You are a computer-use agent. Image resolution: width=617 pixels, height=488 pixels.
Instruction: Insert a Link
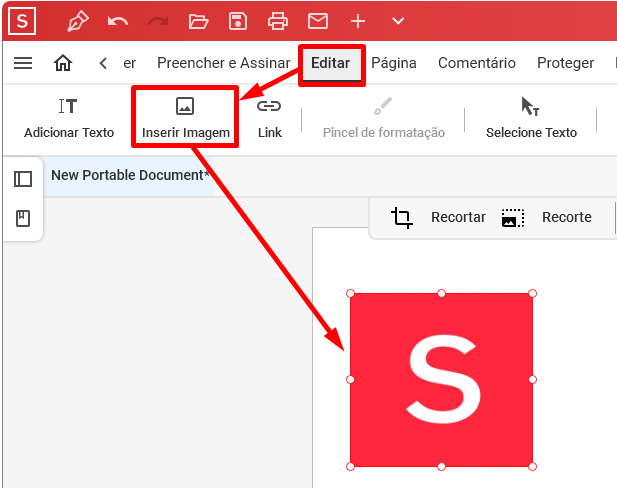click(x=270, y=118)
